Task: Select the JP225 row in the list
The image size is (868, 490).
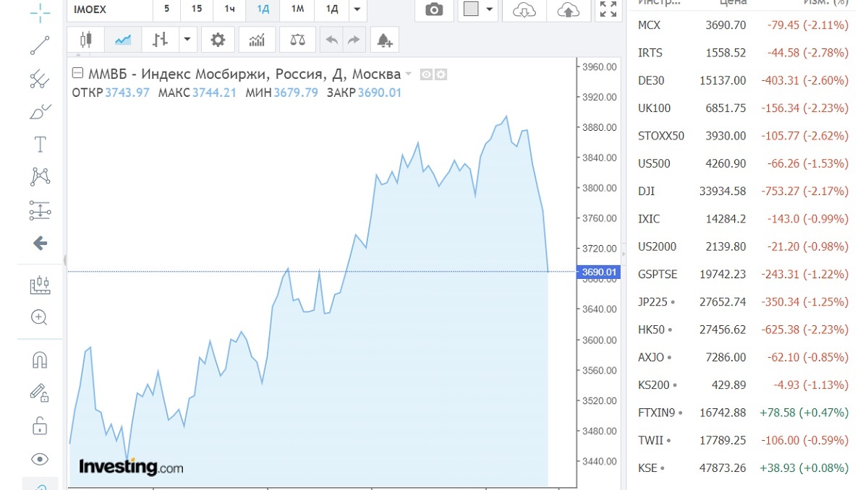Action: [743, 302]
